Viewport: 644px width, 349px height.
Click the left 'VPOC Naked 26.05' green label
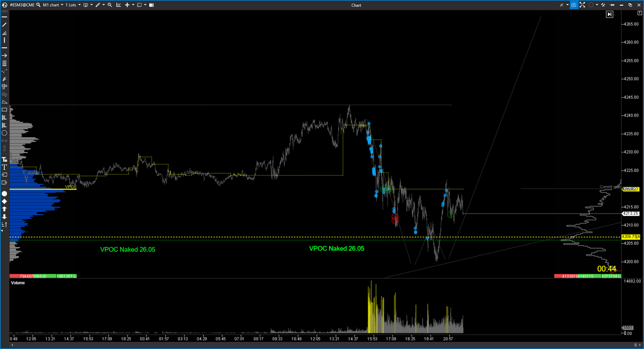point(128,250)
